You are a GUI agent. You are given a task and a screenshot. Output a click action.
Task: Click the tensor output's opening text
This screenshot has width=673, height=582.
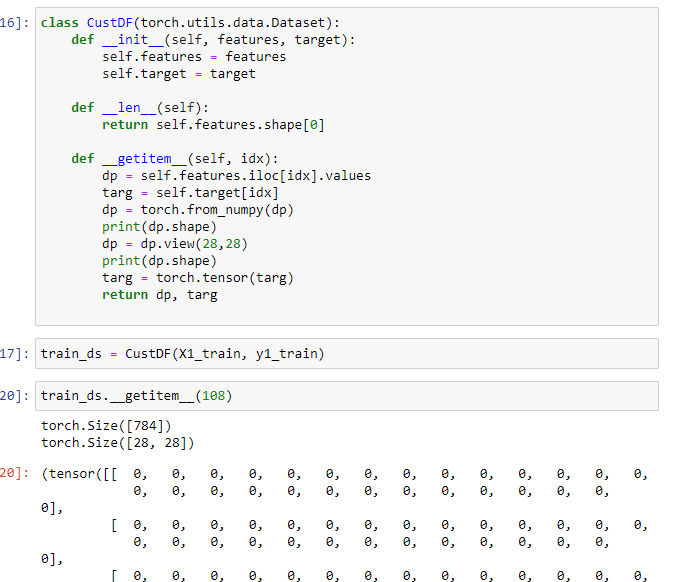click(72, 474)
